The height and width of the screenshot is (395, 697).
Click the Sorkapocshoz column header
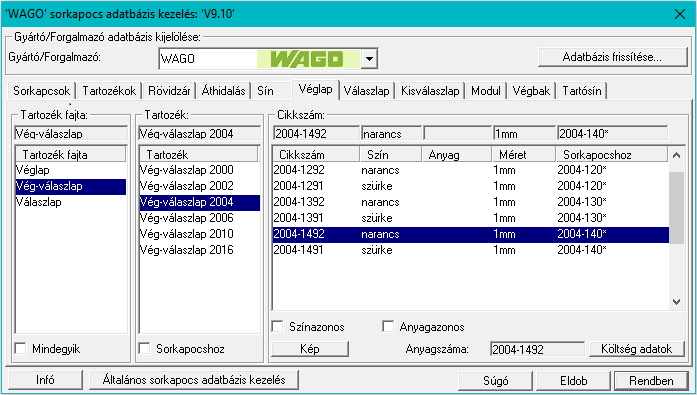pos(612,154)
